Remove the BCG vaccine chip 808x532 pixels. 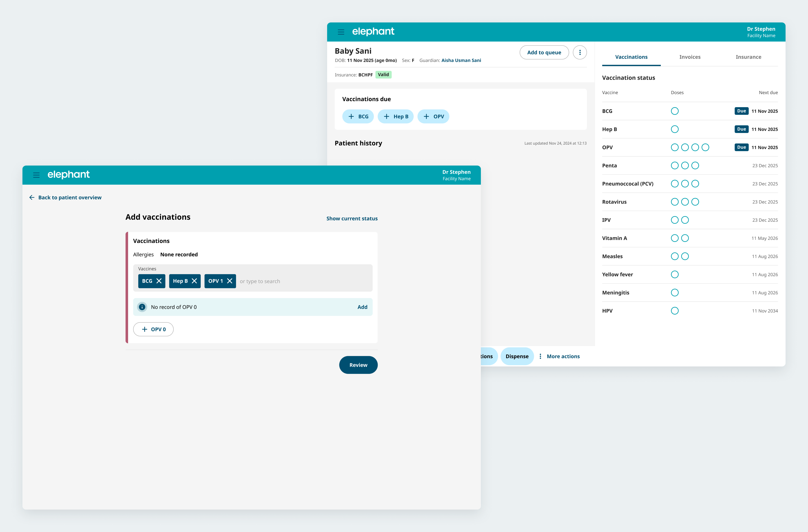[159, 281]
